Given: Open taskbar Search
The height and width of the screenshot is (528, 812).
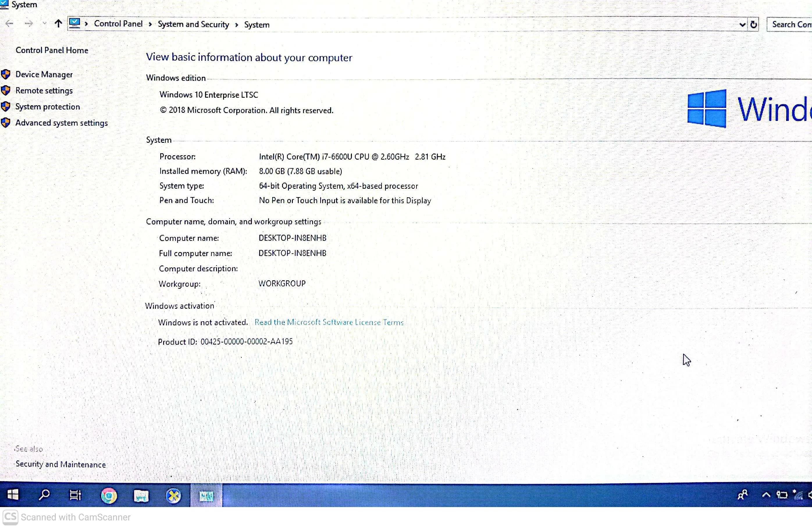Looking at the screenshot, I should point(44,495).
